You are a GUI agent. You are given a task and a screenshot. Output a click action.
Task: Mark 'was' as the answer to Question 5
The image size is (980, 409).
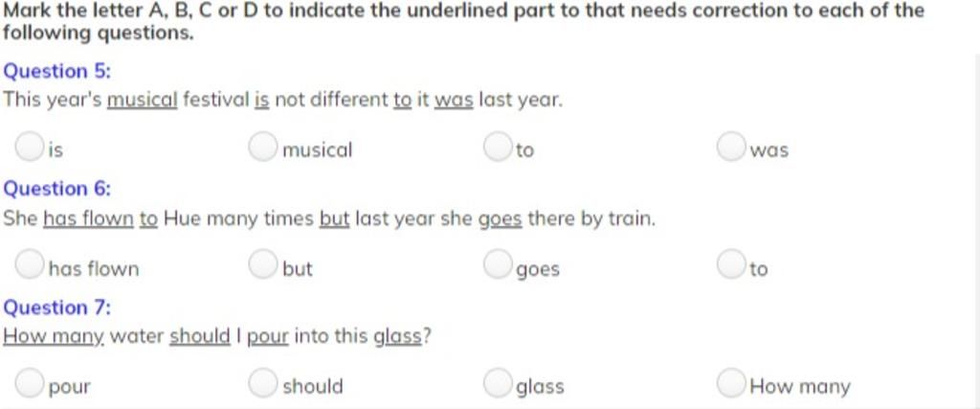tap(731, 147)
